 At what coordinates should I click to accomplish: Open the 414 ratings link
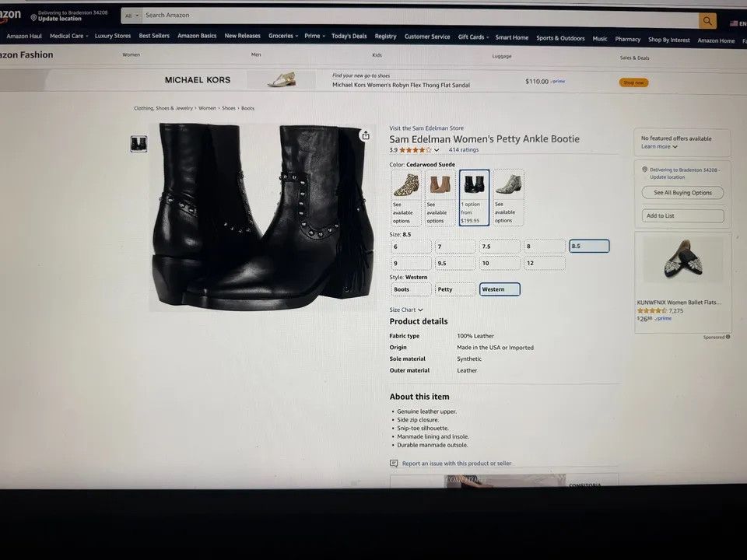point(464,150)
